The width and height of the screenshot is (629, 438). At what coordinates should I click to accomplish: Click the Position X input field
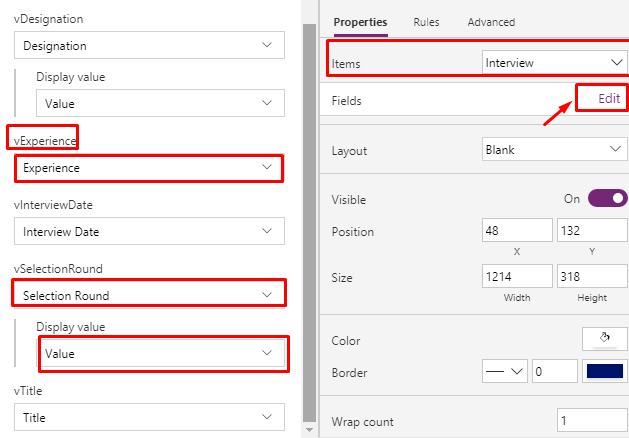click(x=517, y=230)
